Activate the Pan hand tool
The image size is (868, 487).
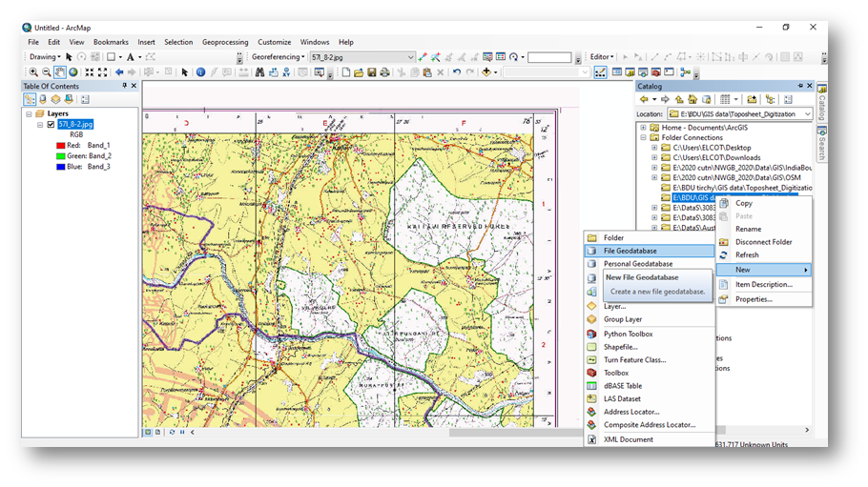click(60, 71)
